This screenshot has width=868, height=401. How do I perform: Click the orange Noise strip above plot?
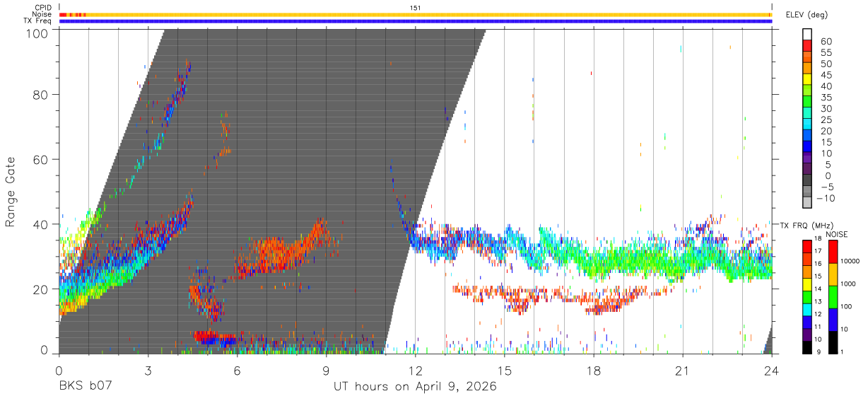coord(416,14)
